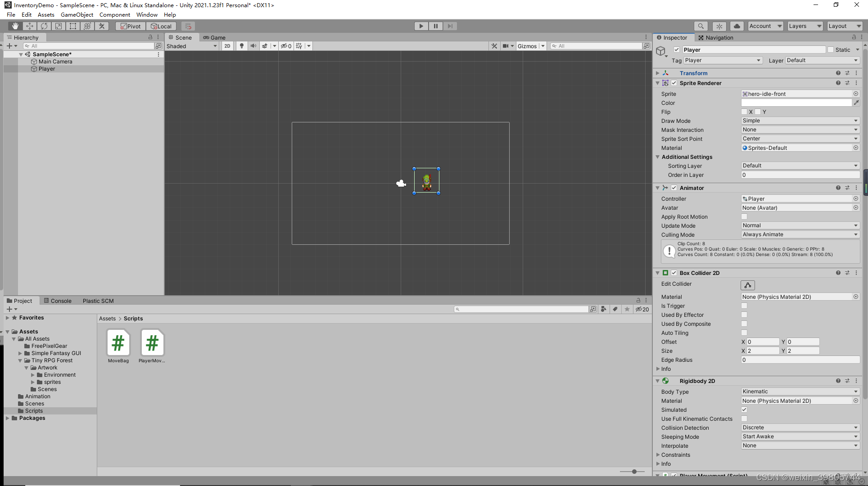
Task: Enable Apply Root Motion checkbox
Action: (x=744, y=216)
